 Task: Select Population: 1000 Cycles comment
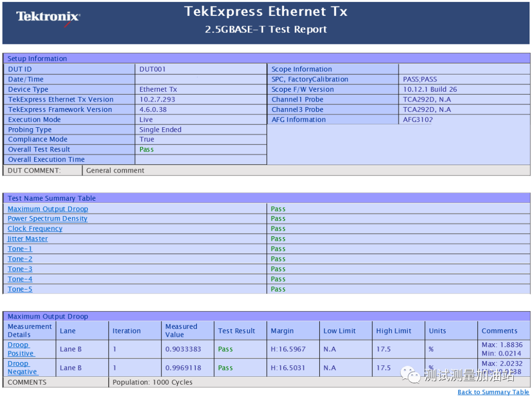pos(152,382)
